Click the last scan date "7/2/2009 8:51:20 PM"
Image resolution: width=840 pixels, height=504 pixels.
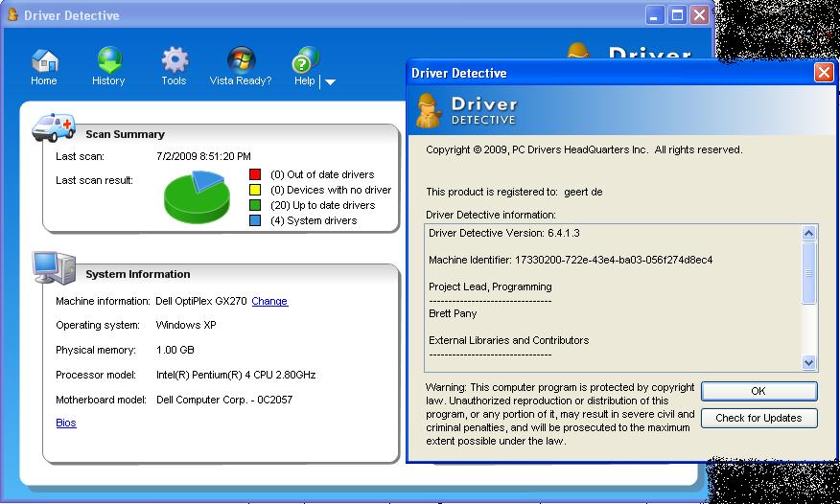[203, 156]
